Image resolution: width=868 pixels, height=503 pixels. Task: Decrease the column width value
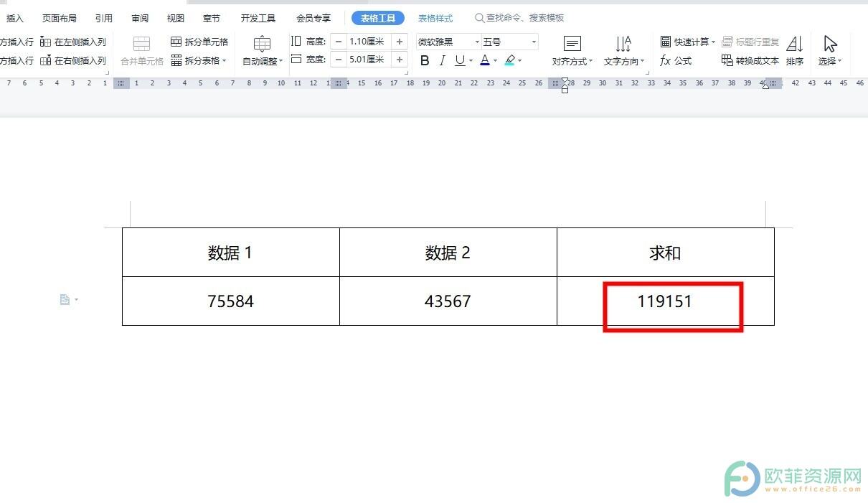point(339,60)
